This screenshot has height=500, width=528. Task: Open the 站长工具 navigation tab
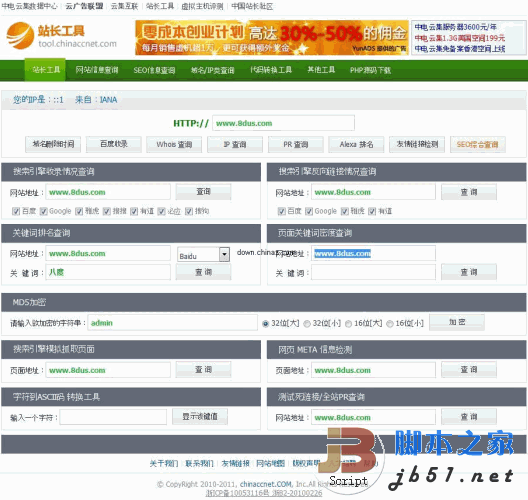[x=45, y=70]
